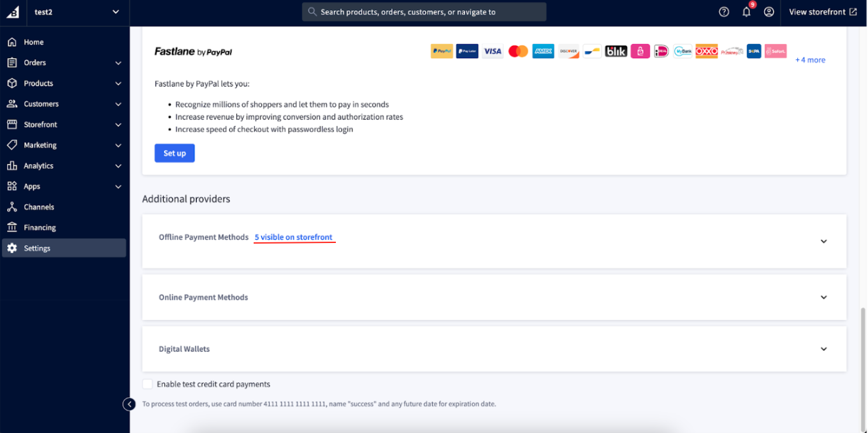Expand the Orders menu chevron
The image size is (868, 433).
point(118,63)
